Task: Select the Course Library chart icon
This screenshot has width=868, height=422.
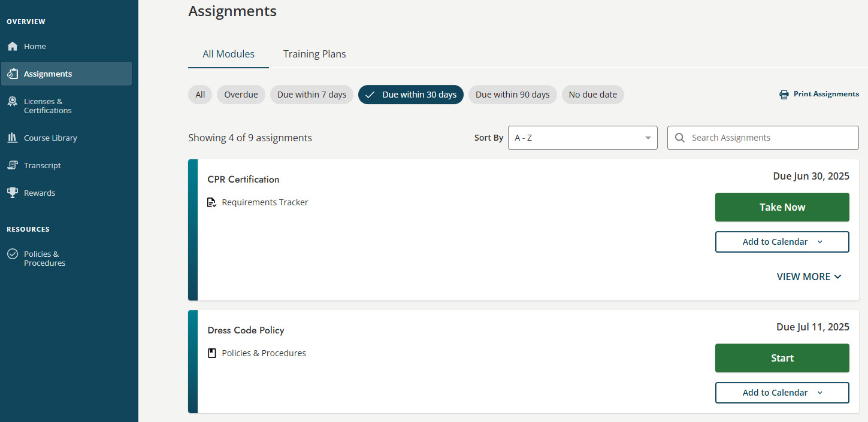Action: coord(13,138)
